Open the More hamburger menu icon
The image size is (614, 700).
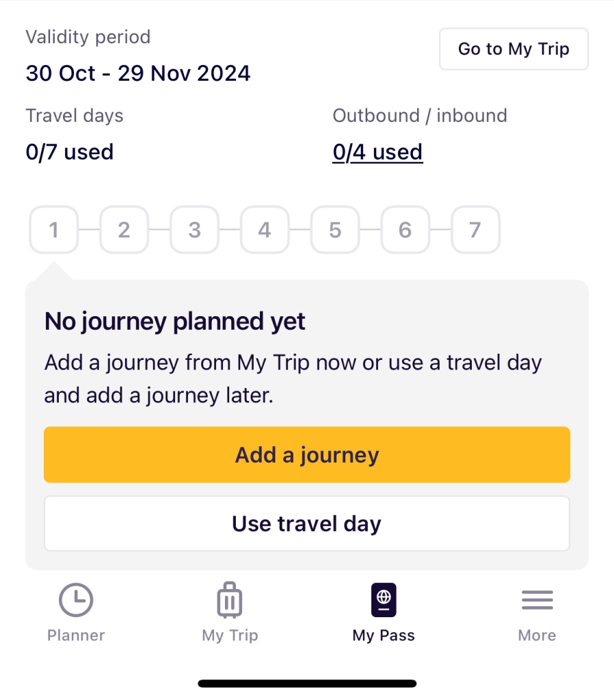[537, 599]
